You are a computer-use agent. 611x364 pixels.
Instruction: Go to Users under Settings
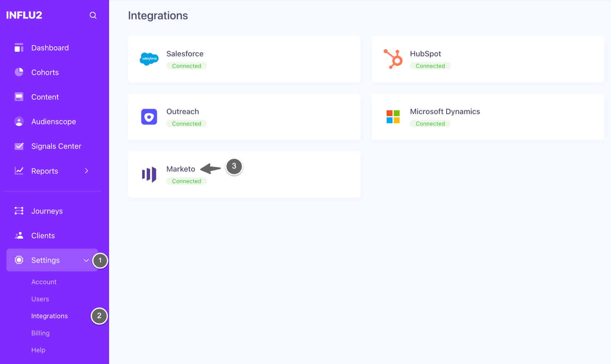click(x=40, y=299)
